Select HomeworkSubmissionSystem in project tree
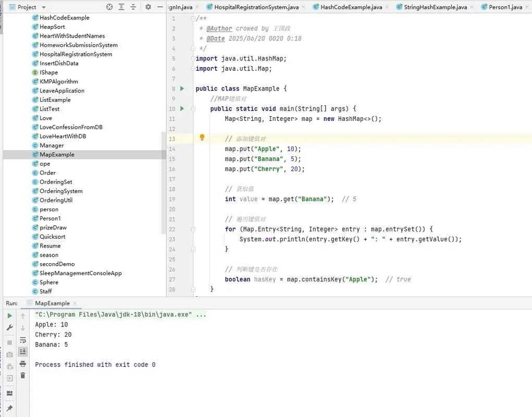Image resolution: width=532 pixels, height=417 pixels. coord(79,45)
